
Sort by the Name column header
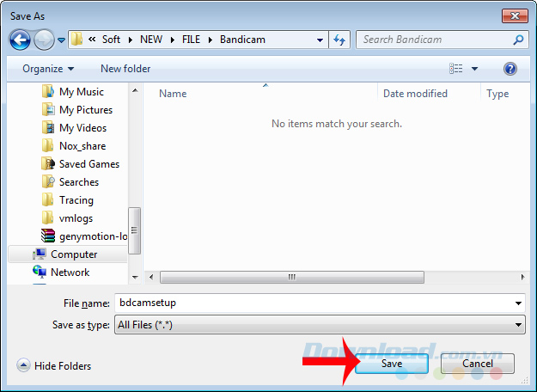pos(173,94)
